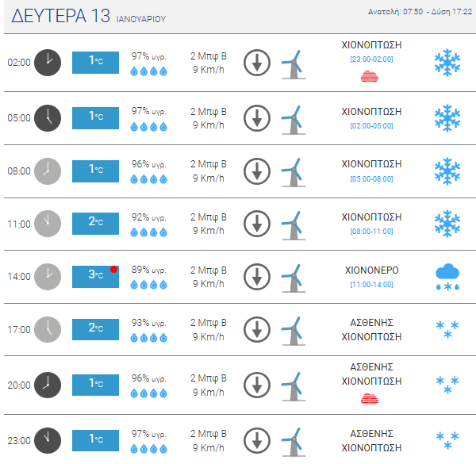Click the grey clock icon at 14:00
The image size is (476, 464).
tap(48, 277)
